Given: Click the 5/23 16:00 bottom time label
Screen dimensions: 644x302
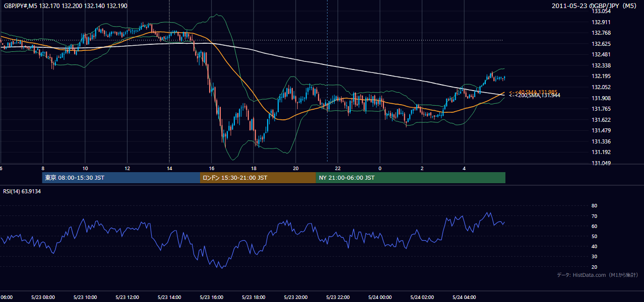Looking at the screenshot, I should click(212, 297).
